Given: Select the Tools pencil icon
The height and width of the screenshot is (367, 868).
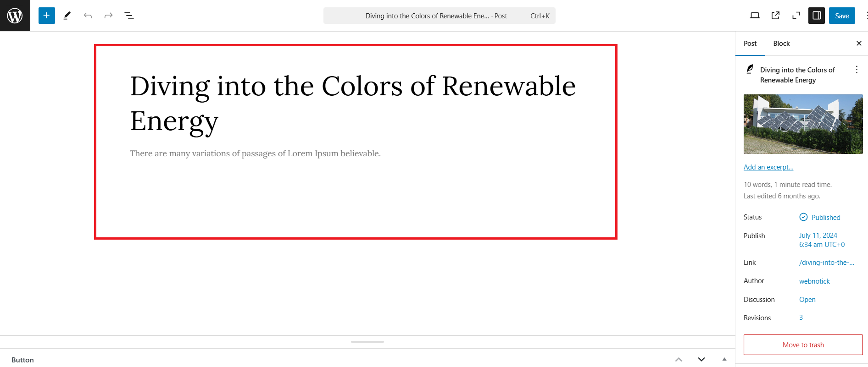Looking at the screenshot, I should pos(67,16).
